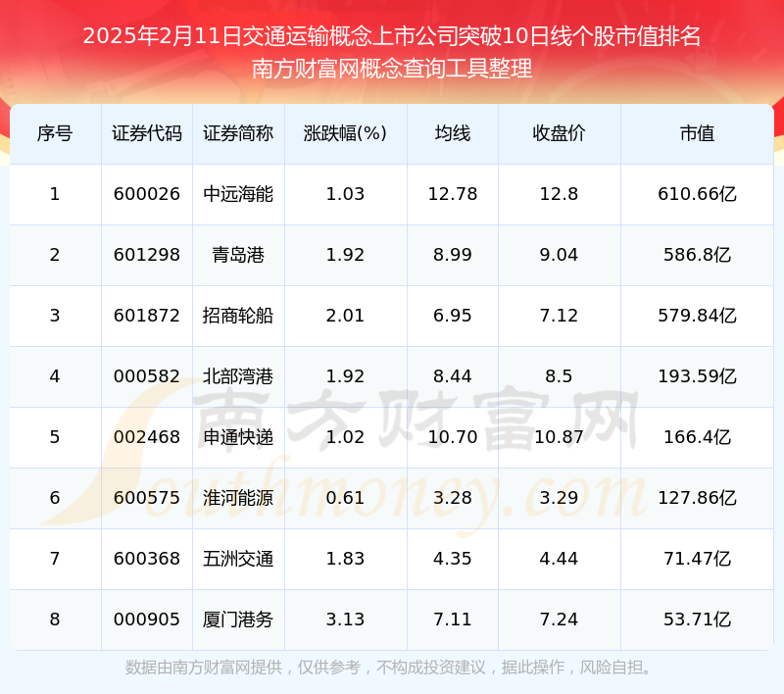Select stock code 002468

pyautogui.click(x=146, y=437)
